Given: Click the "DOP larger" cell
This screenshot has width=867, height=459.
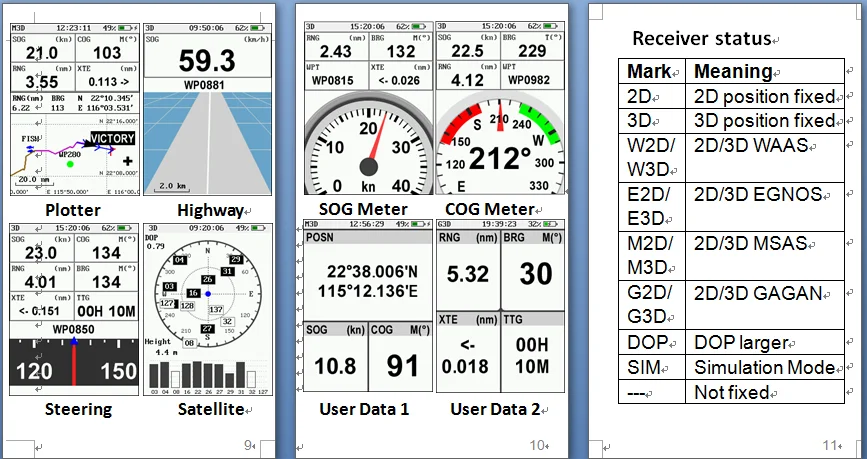Looking at the screenshot, I should click(765, 342).
